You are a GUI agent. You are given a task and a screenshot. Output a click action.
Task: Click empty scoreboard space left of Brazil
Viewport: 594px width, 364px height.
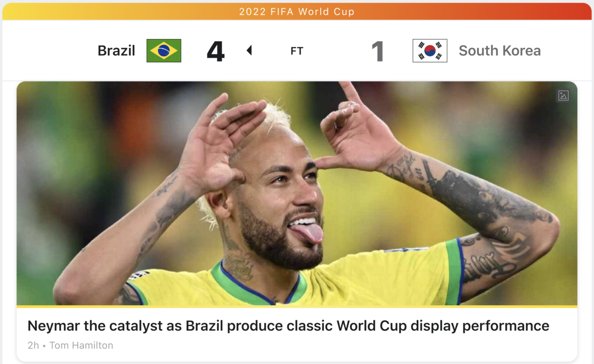point(49,50)
